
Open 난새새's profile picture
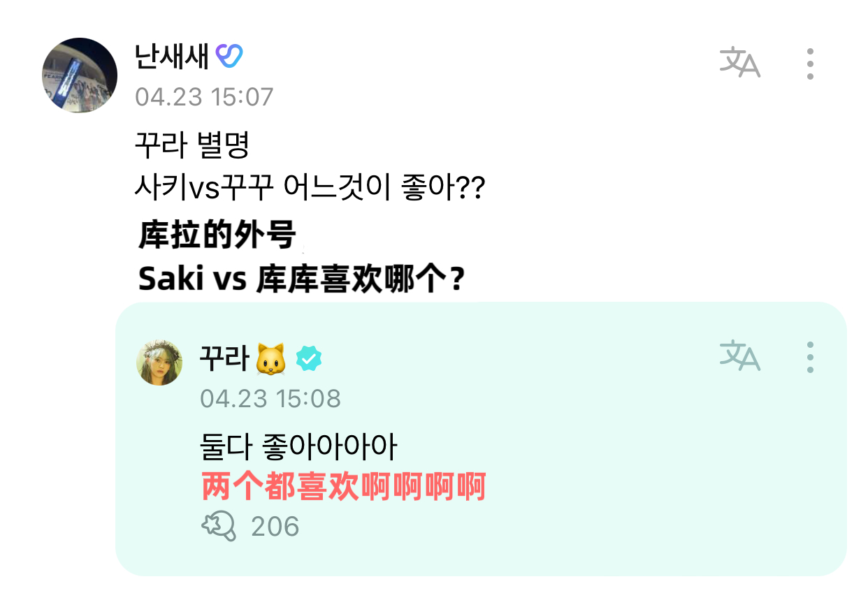[x=79, y=73]
